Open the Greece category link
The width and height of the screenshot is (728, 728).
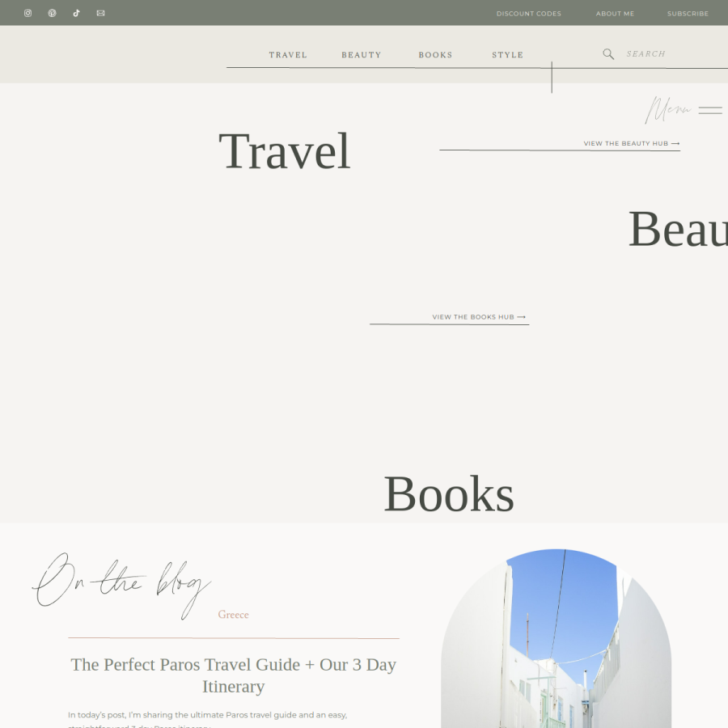click(234, 615)
